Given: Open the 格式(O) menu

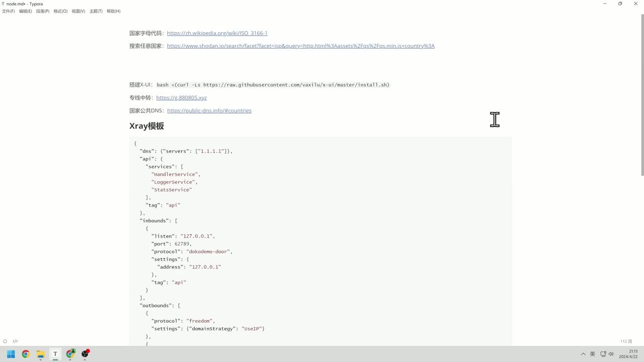Looking at the screenshot, I should (x=60, y=11).
